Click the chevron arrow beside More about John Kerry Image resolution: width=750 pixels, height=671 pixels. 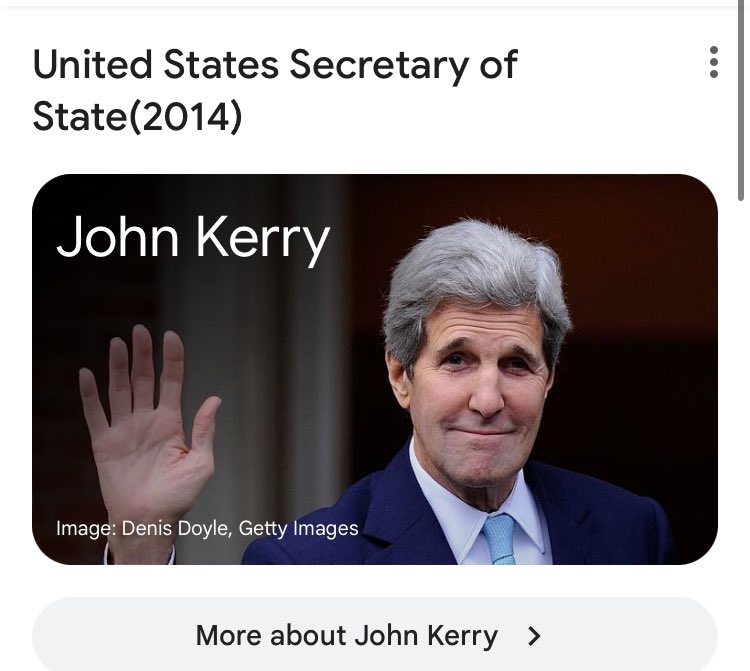click(534, 636)
